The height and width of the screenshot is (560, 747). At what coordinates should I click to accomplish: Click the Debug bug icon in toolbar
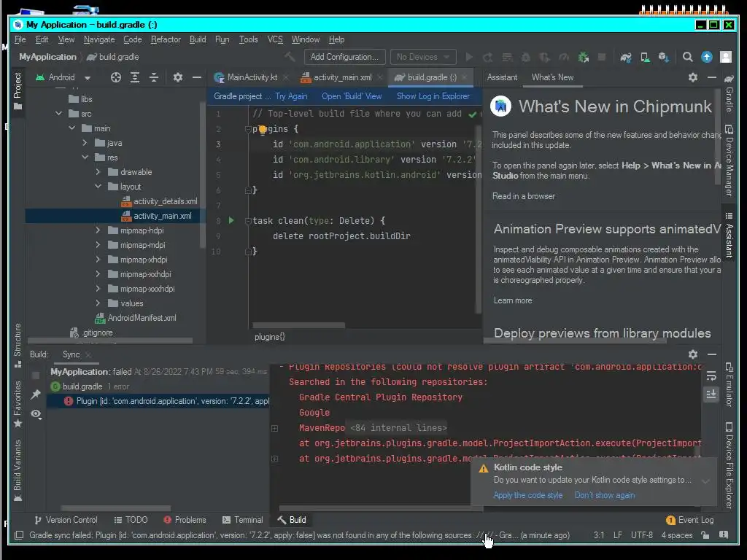pyautogui.click(x=525, y=57)
